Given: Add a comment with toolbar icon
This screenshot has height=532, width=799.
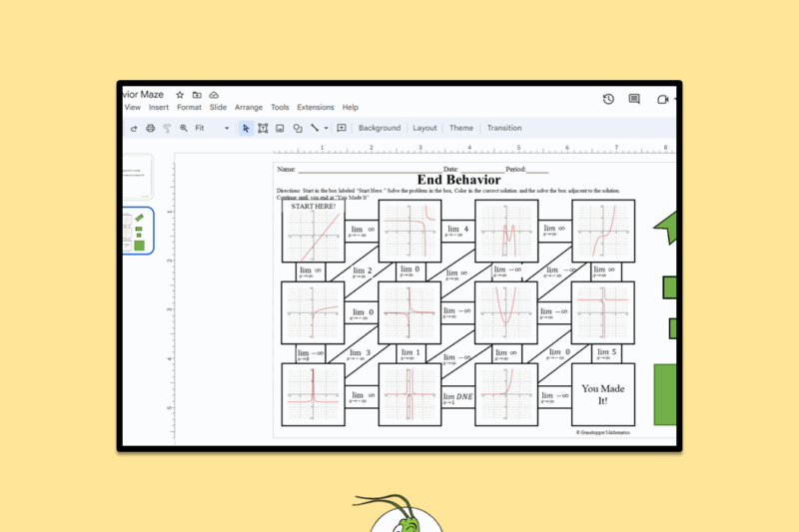Looking at the screenshot, I should point(342,128).
